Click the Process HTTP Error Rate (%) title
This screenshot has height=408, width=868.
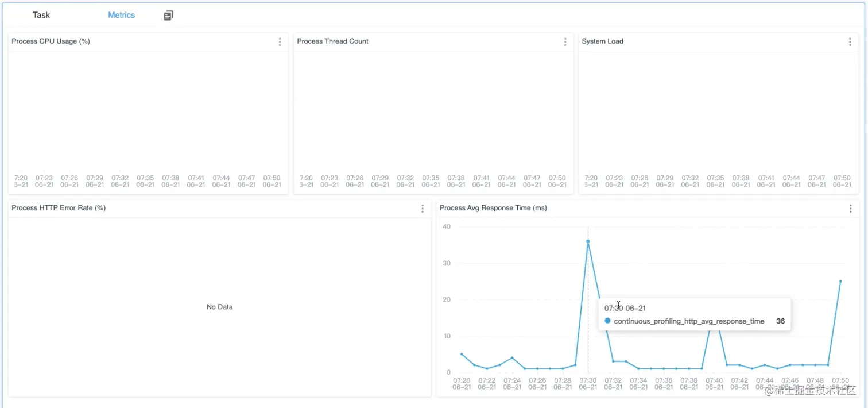click(59, 208)
